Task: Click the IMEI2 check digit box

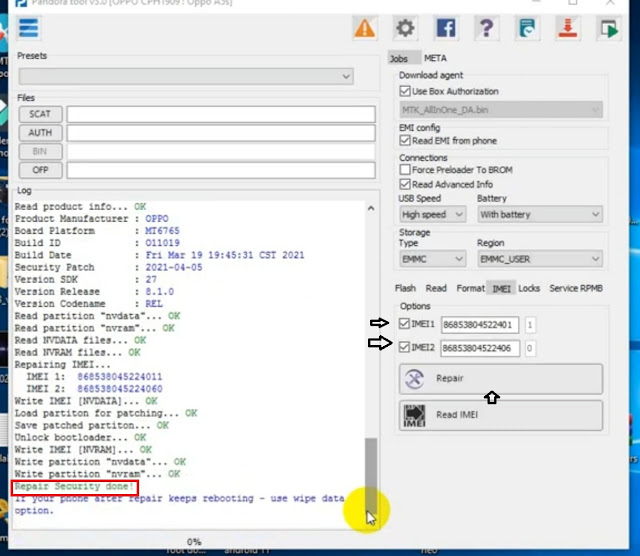Action: 530,348
